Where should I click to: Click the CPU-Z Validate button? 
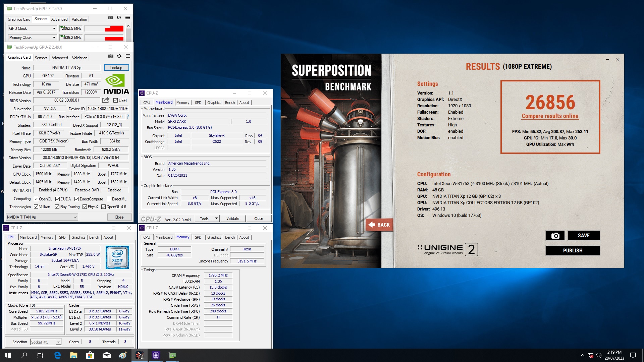click(x=233, y=219)
